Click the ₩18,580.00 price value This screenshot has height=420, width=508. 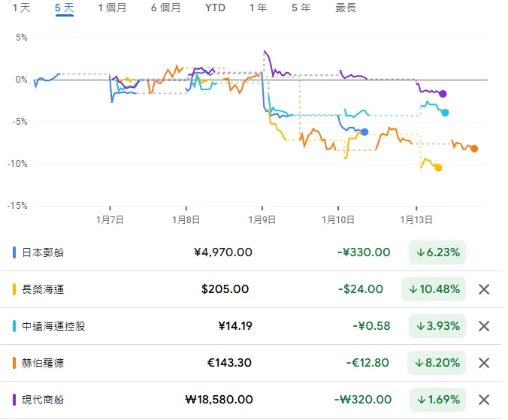[x=219, y=400]
